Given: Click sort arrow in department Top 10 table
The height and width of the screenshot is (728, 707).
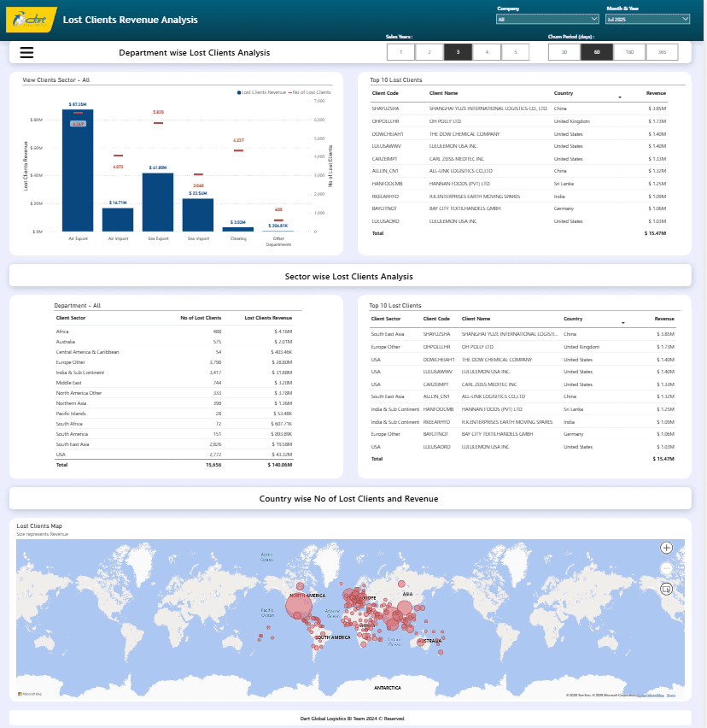Looking at the screenshot, I should tap(620, 97).
